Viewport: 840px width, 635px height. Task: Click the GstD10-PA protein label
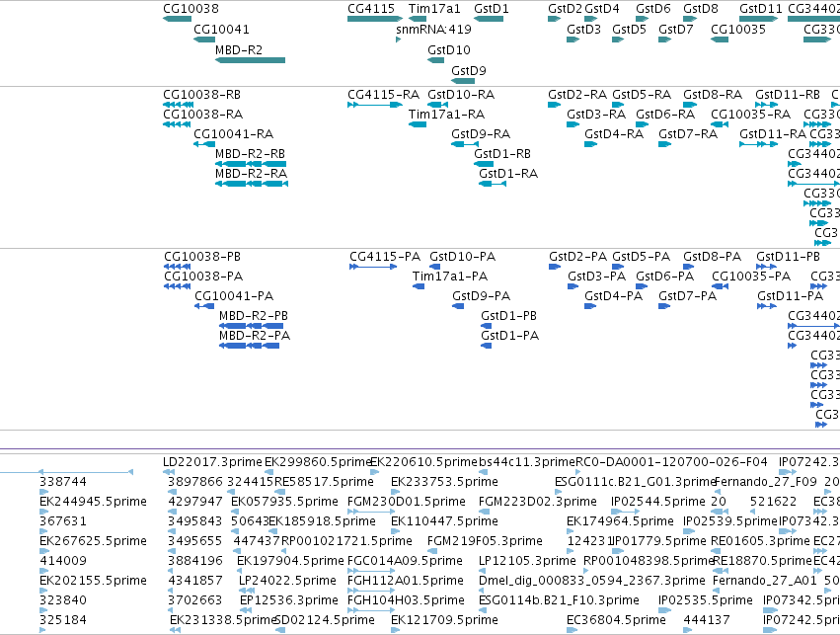tap(462, 257)
